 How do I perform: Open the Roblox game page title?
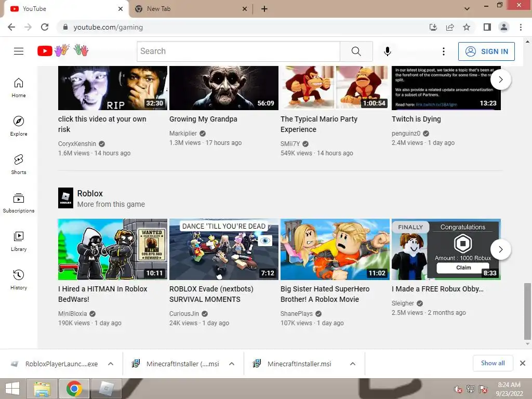90,193
